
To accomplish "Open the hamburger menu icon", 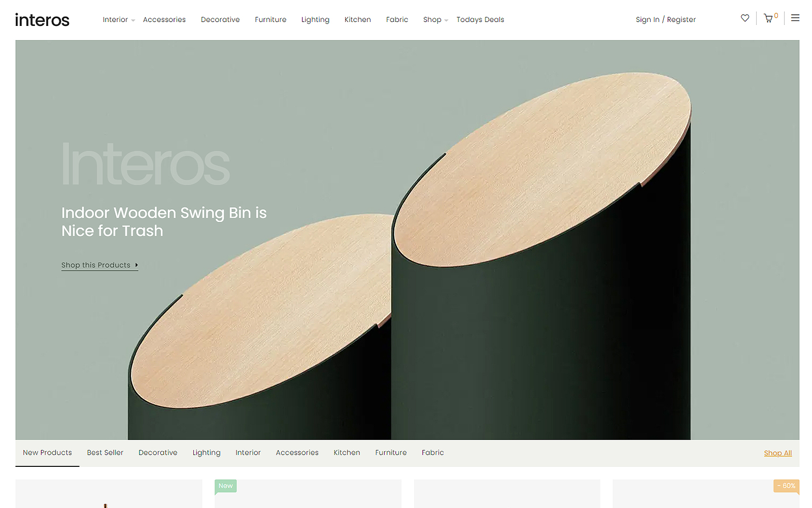I will pos(795,18).
